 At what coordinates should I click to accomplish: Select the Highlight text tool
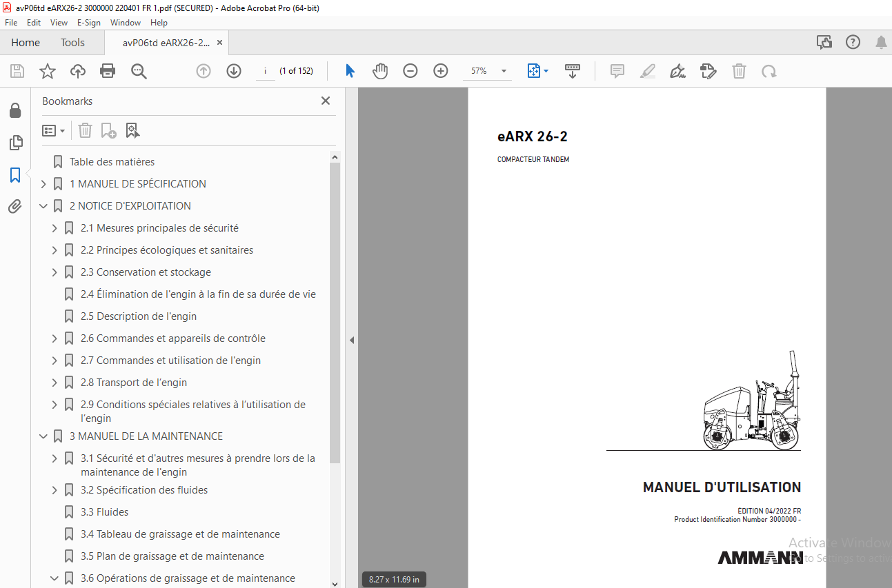[x=647, y=71]
